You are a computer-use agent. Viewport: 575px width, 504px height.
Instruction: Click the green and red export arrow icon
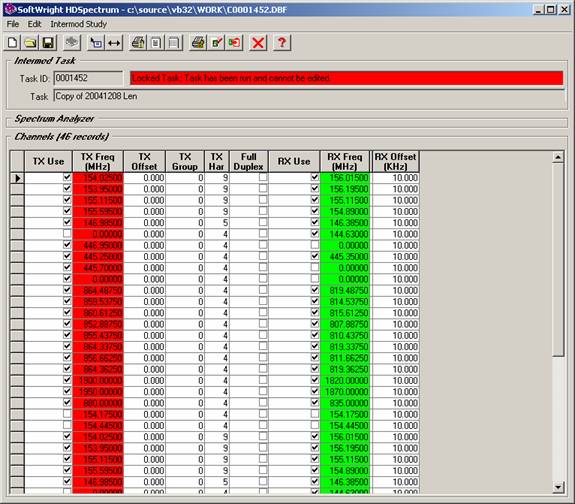click(x=234, y=43)
